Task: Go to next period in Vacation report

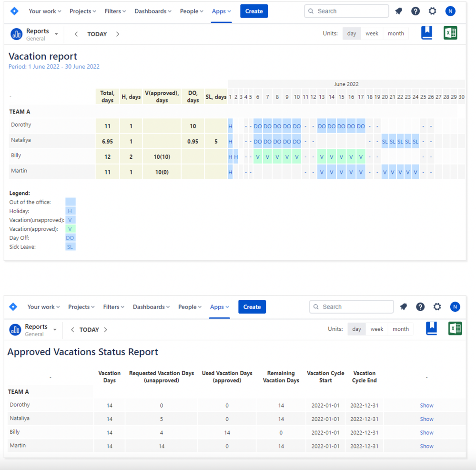Action: (118, 34)
